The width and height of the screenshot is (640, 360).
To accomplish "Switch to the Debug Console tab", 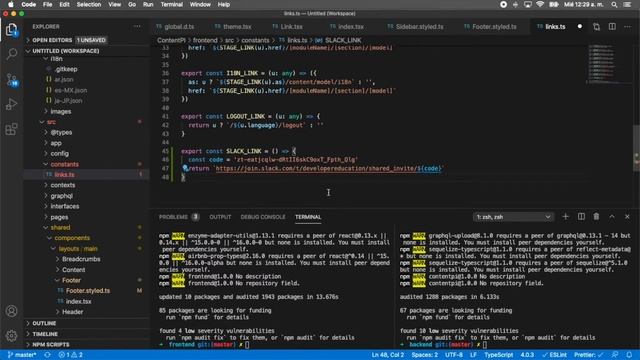I will click(263, 217).
